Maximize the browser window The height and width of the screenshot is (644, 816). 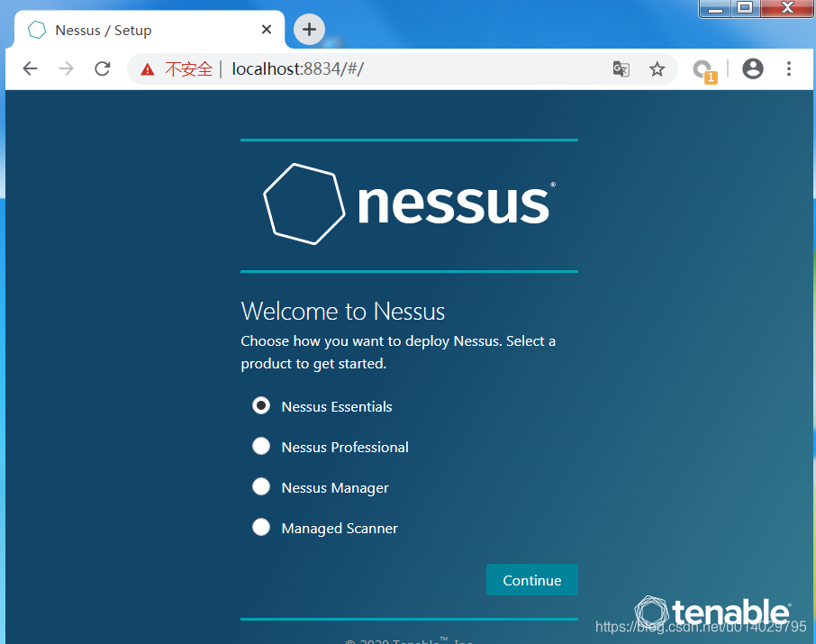745,8
